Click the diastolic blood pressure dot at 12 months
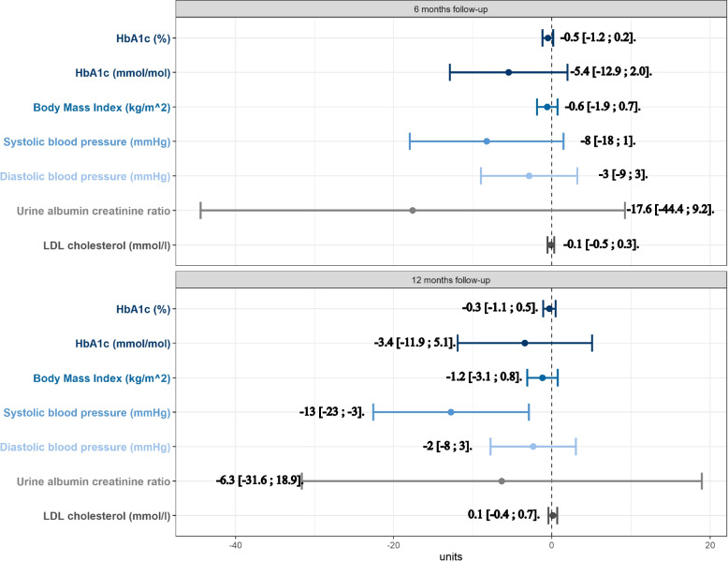Viewport: 728px width, 561px height. pyautogui.click(x=533, y=446)
